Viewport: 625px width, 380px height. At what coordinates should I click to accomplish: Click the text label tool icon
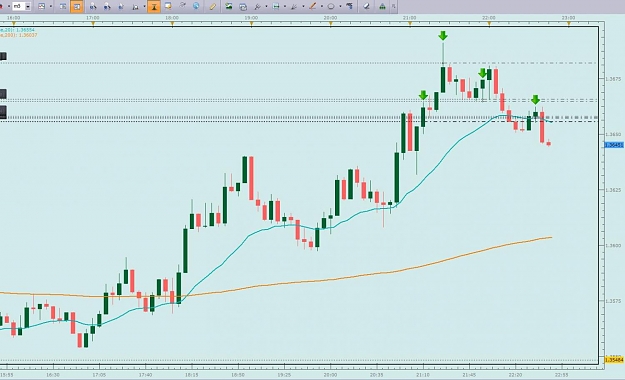pos(350,6)
